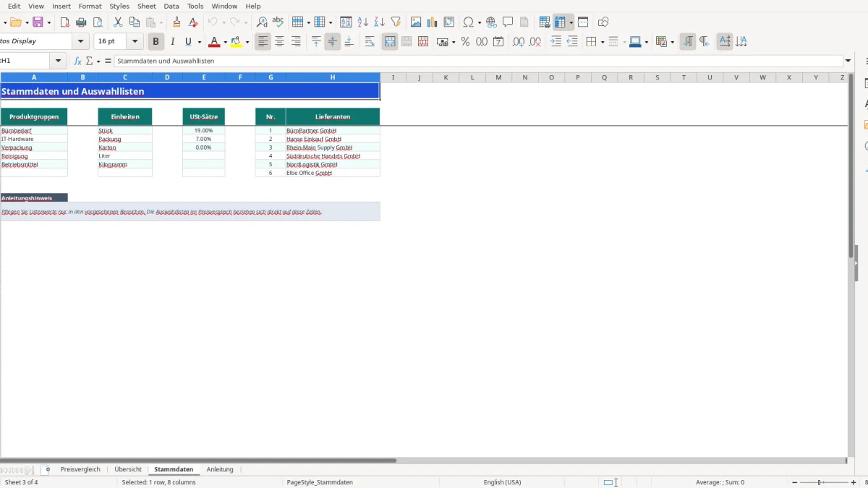Click the formula input line
868x488 pixels.
pyautogui.click(x=479, y=61)
